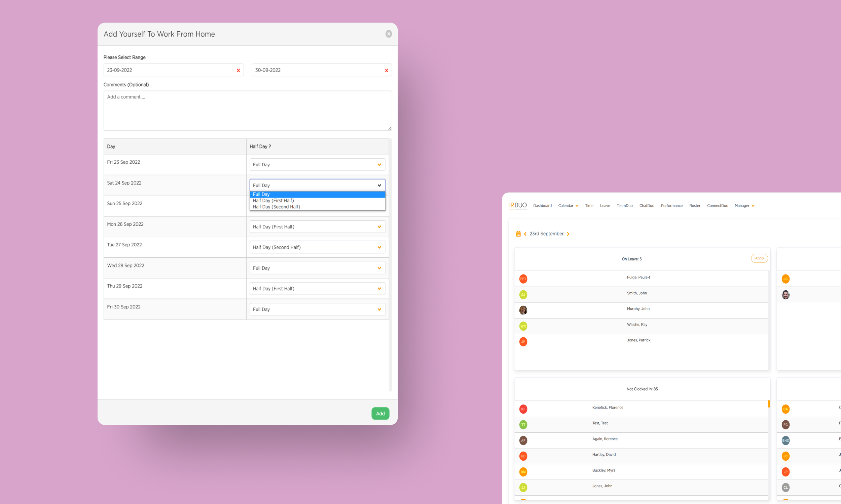Clear the 23-09-2022 start date
841x504 pixels.
click(x=238, y=70)
